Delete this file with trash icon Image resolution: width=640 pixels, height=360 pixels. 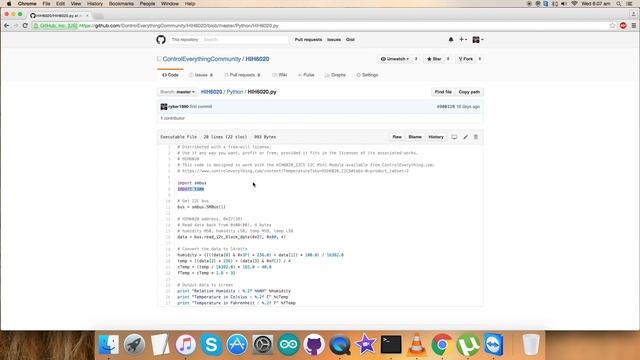point(476,137)
